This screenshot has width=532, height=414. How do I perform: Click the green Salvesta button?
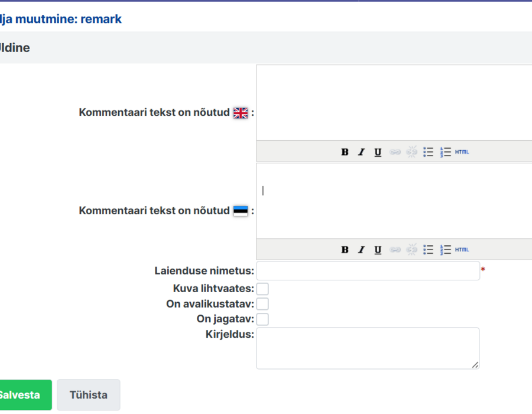[25, 395]
